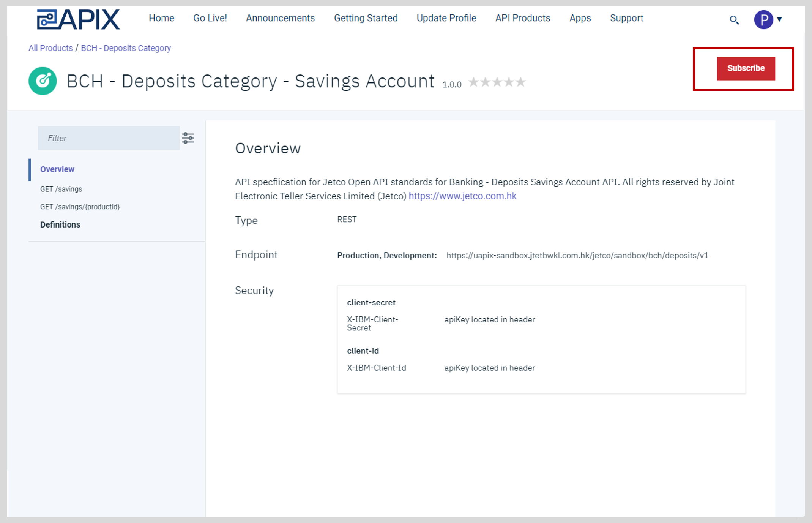
Task: Select GET /savings operation in the sidebar
Action: [61, 189]
